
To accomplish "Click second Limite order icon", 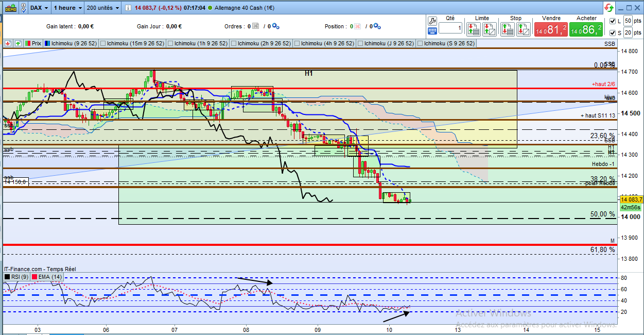I will pyautogui.click(x=490, y=29).
